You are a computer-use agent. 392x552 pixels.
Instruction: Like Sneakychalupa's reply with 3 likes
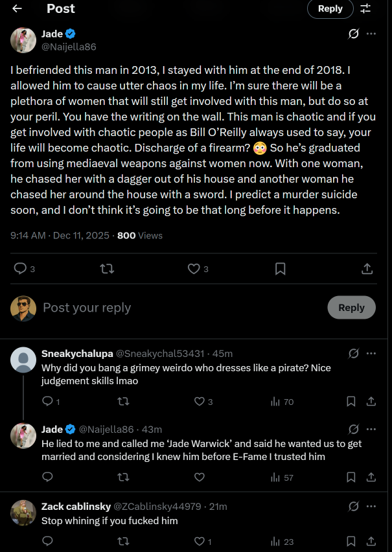click(200, 402)
